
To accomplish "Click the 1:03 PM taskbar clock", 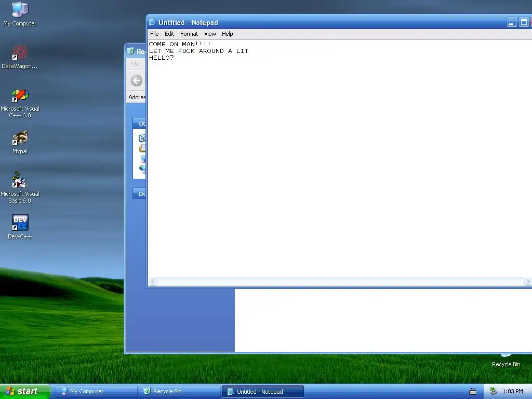I will pos(513,392).
